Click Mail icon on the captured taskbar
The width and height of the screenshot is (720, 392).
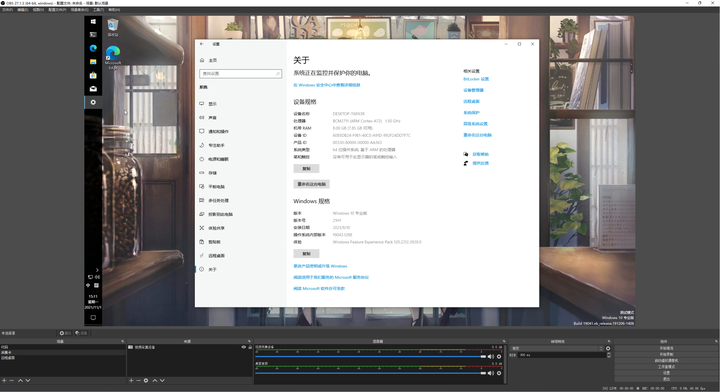93,89
